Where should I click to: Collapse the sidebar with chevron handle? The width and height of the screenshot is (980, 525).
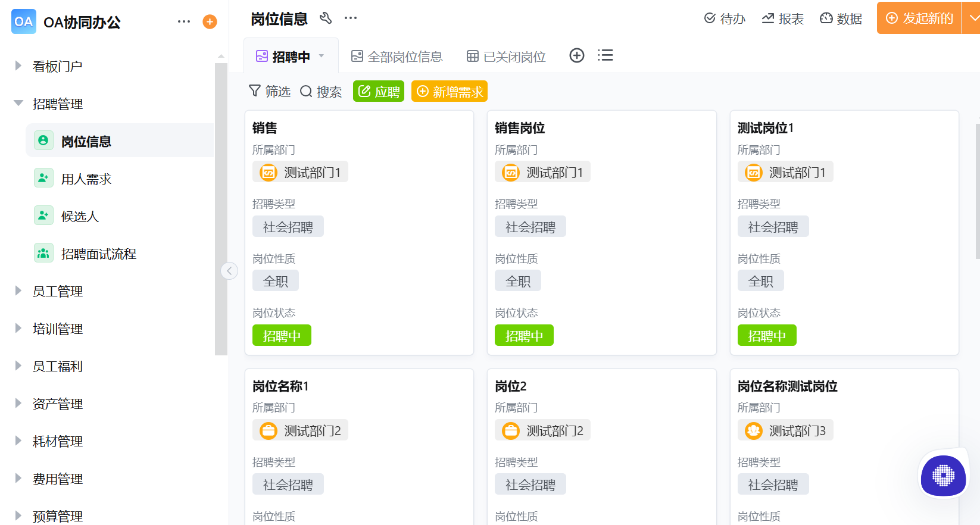tap(229, 271)
